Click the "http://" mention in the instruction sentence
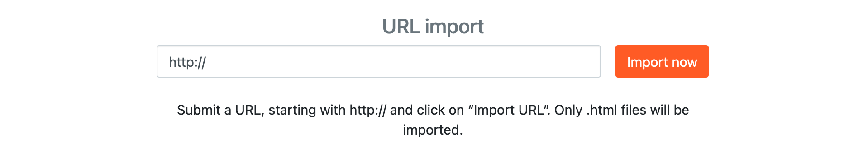 368,110
